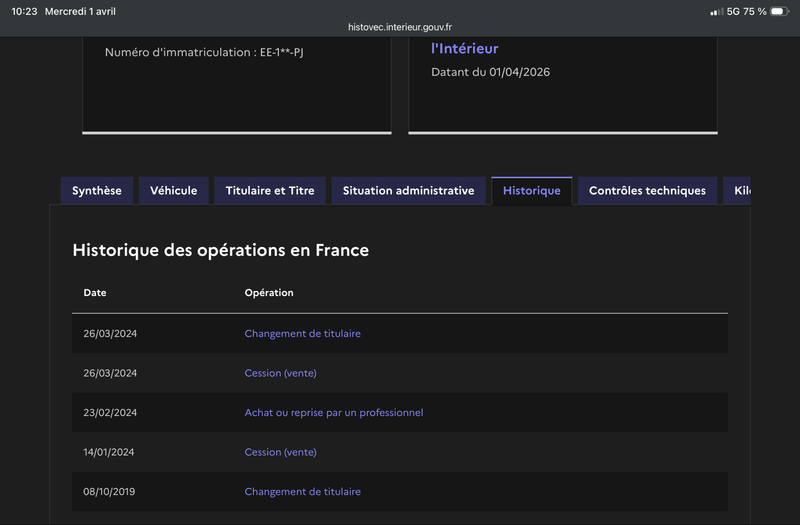Click the active Historique tab
The image size is (800, 525).
click(x=532, y=191)
